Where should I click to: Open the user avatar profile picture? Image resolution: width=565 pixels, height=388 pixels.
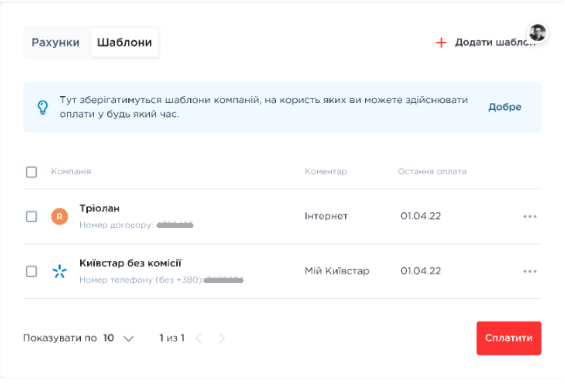click(x=537, y=33)
